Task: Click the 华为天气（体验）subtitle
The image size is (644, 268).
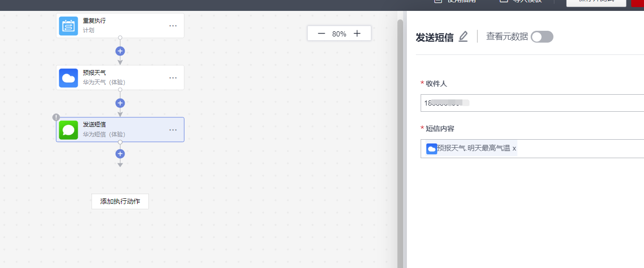Action: coord(104,82)
